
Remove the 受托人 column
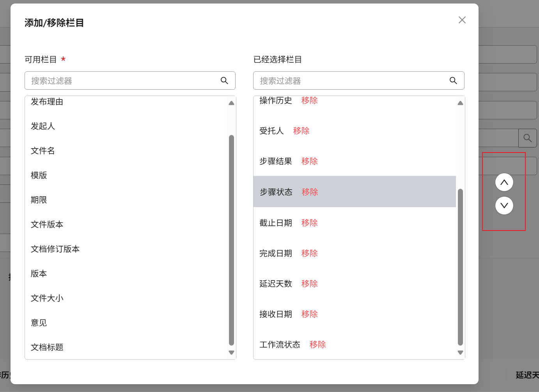301,131
